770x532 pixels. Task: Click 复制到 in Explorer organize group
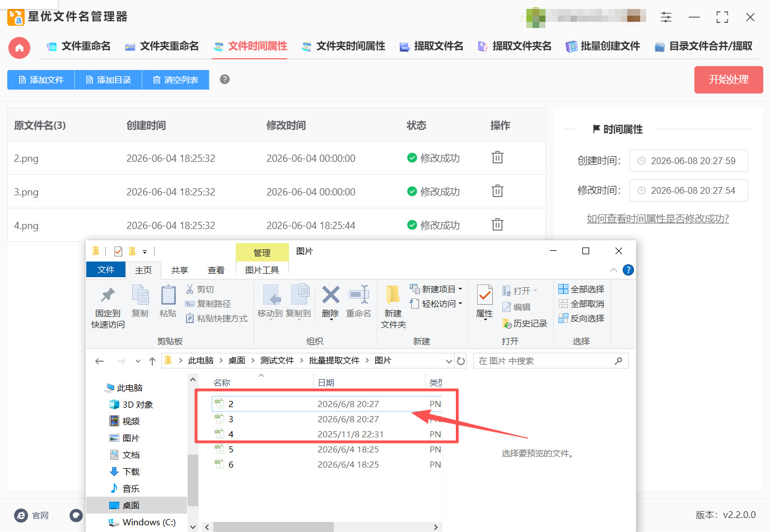(298, 301)
